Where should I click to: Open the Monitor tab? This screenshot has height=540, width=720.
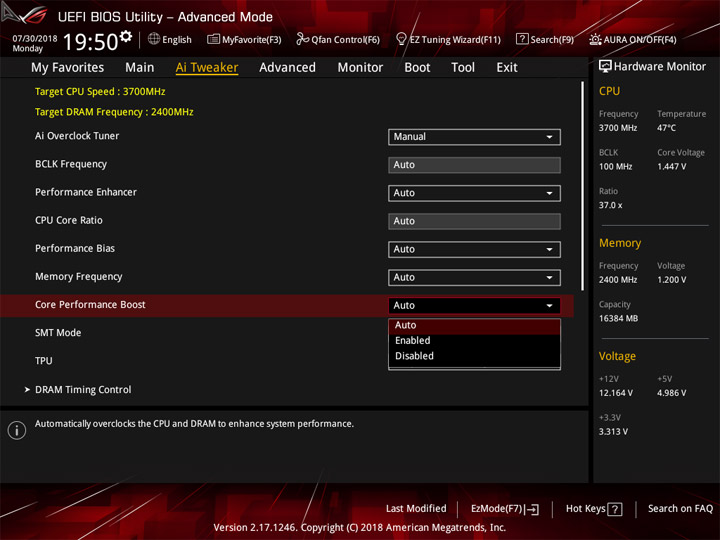pos(360,68)
